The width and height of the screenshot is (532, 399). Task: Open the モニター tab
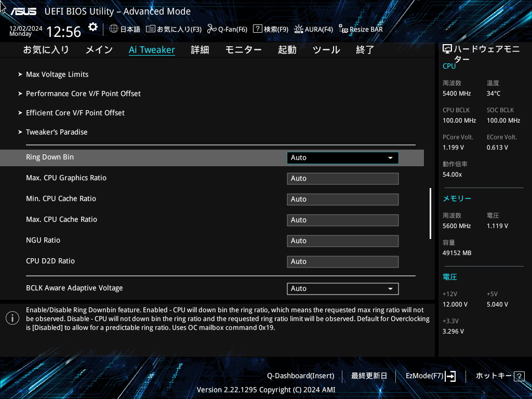pos(243,50)
